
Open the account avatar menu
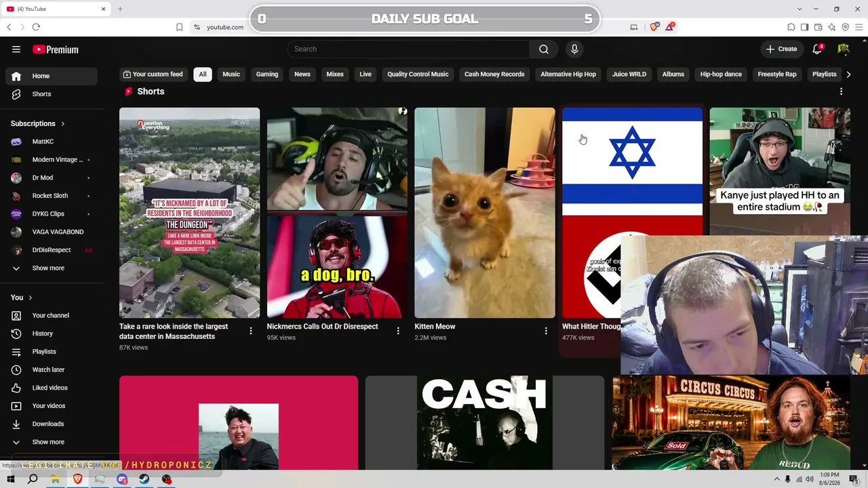point(844,49)
